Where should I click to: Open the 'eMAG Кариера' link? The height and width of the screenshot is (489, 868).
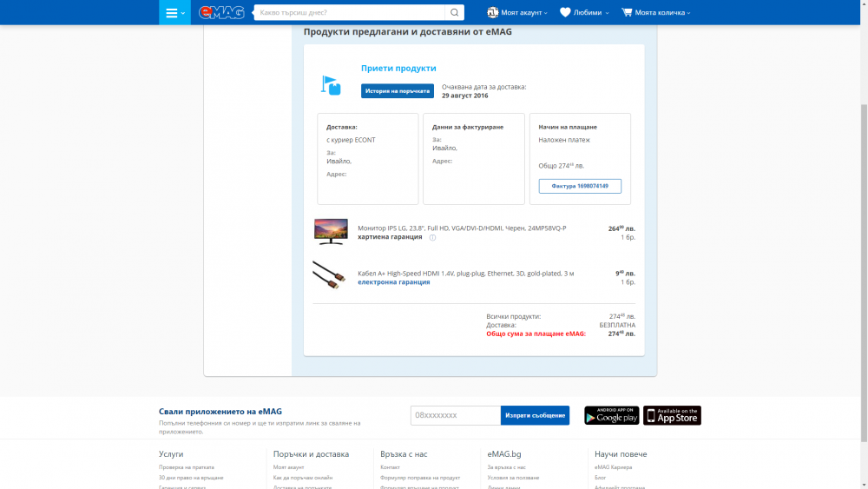coord(614,467)
